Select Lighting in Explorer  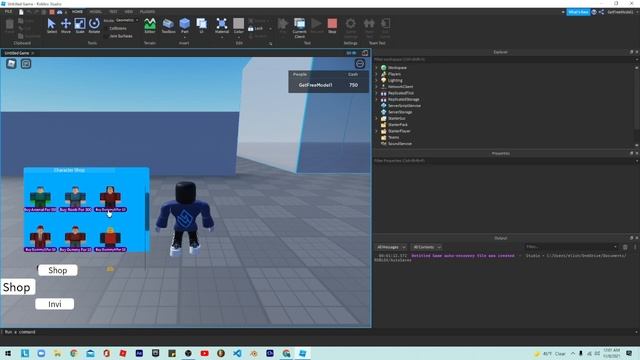click(x=395, y=80)
